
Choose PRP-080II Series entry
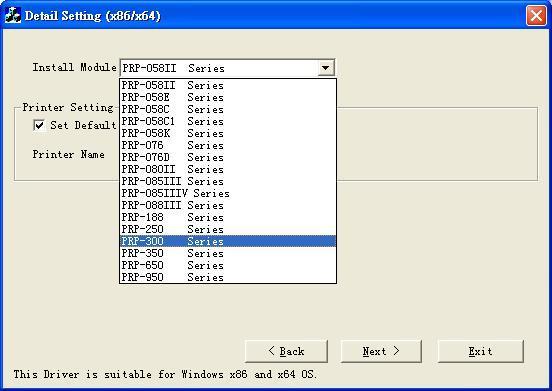pos(228,169)
